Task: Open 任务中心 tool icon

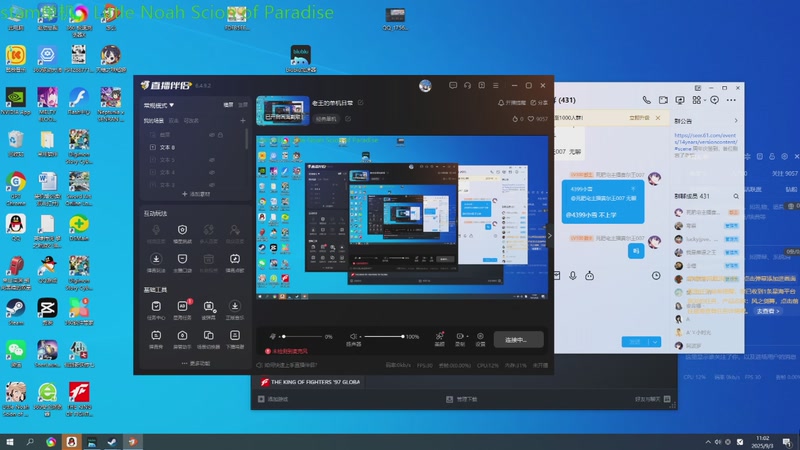Action: pos(156,306)
